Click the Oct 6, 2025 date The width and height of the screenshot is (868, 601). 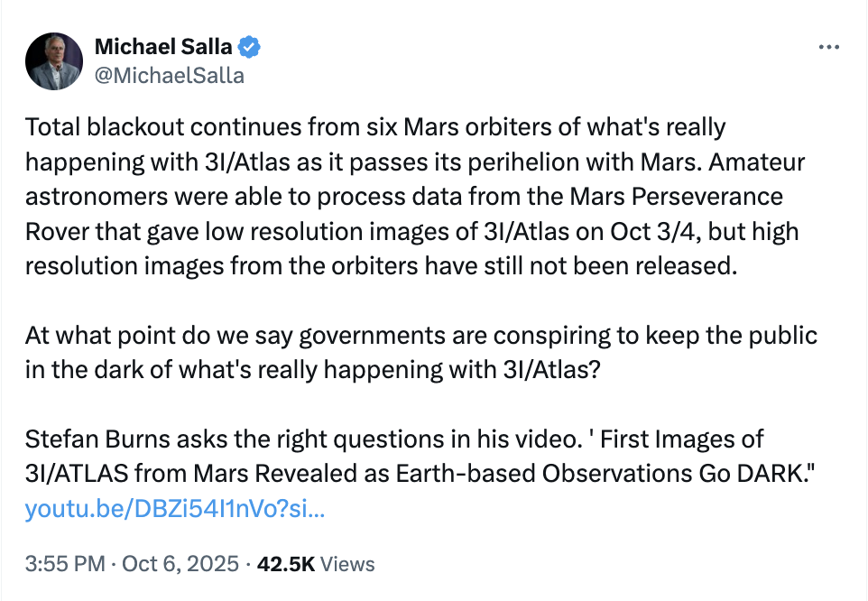181,565
